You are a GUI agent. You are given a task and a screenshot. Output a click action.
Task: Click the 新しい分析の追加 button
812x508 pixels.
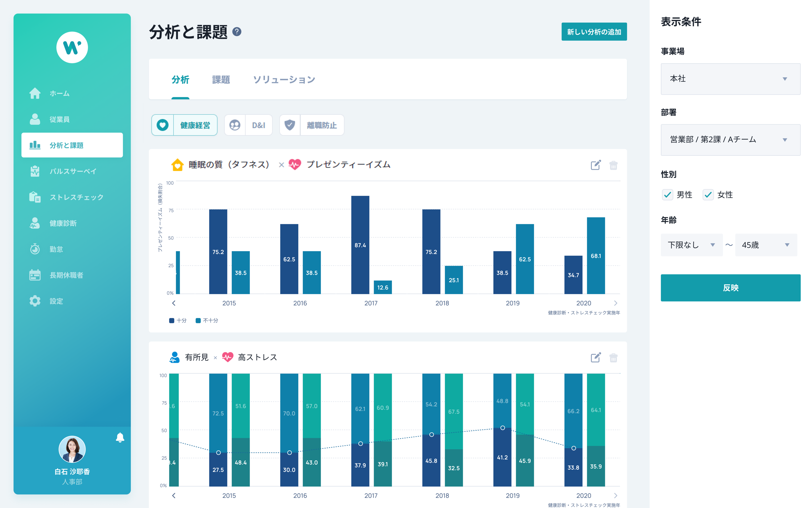594,32
